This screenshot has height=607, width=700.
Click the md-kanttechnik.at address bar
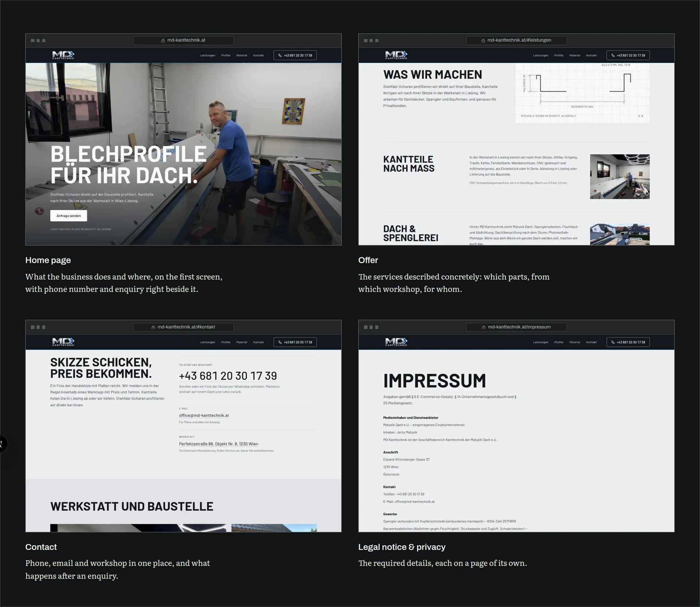[x=183, y=40]
